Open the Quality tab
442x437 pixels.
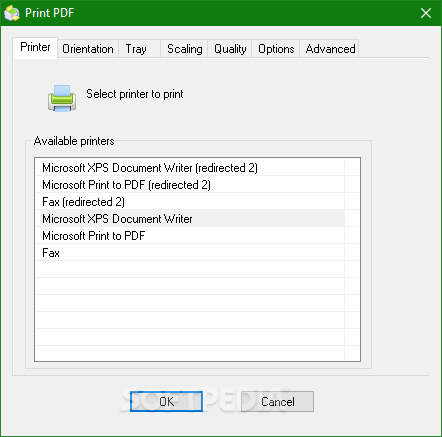coord(230,49)
